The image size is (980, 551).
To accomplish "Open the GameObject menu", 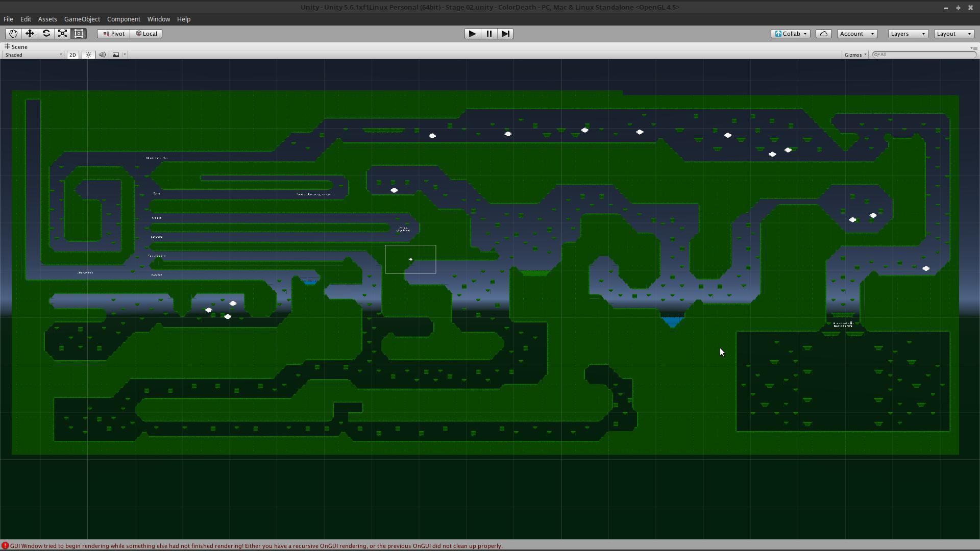I will coord(82,19).
